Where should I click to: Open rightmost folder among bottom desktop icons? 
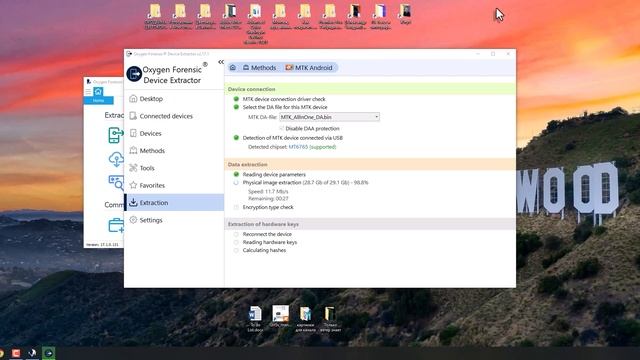click(x=330, y=319)
